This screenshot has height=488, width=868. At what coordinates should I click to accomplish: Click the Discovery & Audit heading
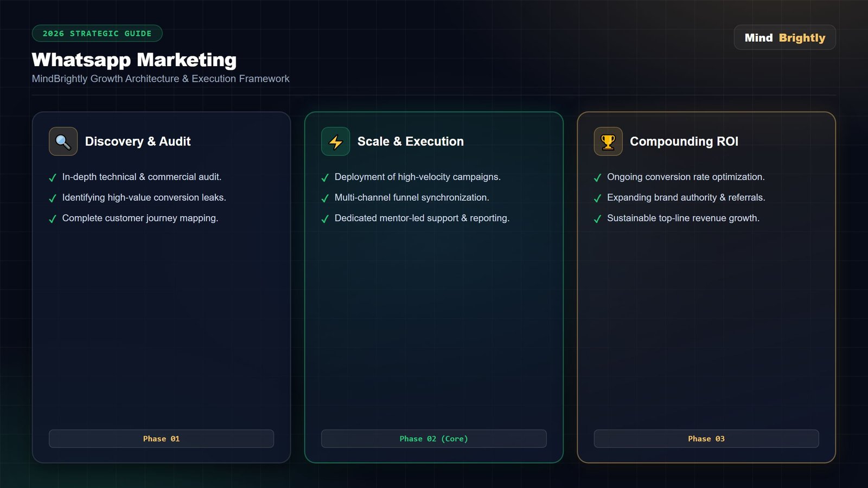[x=138, y=142]
